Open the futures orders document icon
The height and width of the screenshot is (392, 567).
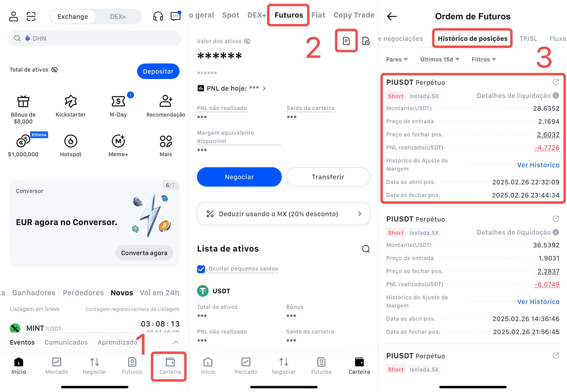tap(346, 41)
